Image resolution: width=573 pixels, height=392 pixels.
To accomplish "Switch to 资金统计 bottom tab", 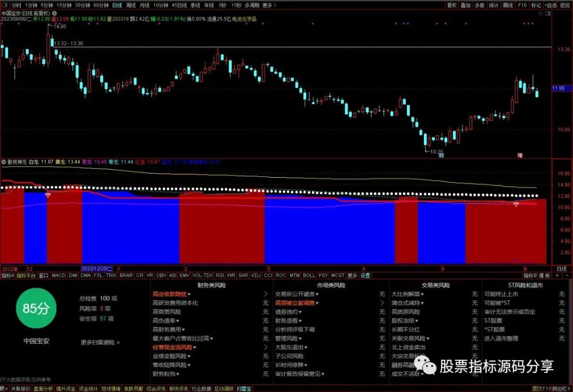I will (88, 389).
